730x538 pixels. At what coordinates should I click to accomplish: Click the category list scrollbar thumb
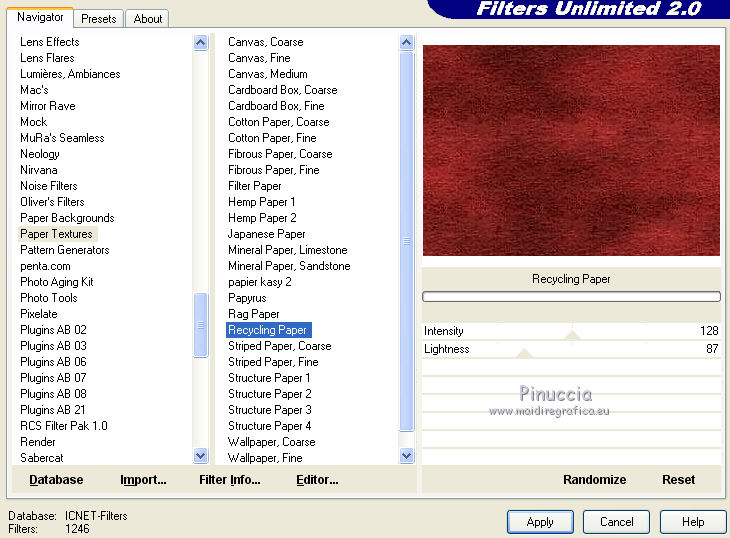coord(201,325)
